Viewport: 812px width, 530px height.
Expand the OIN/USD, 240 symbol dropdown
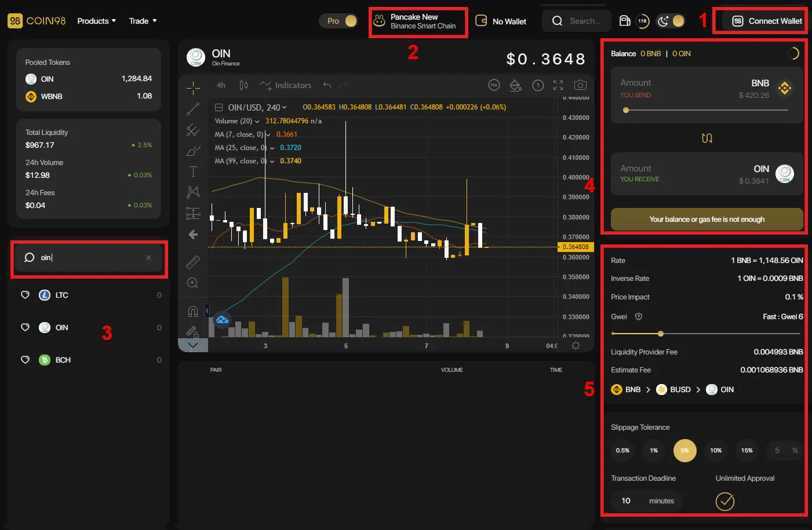[x=284, y=108]
